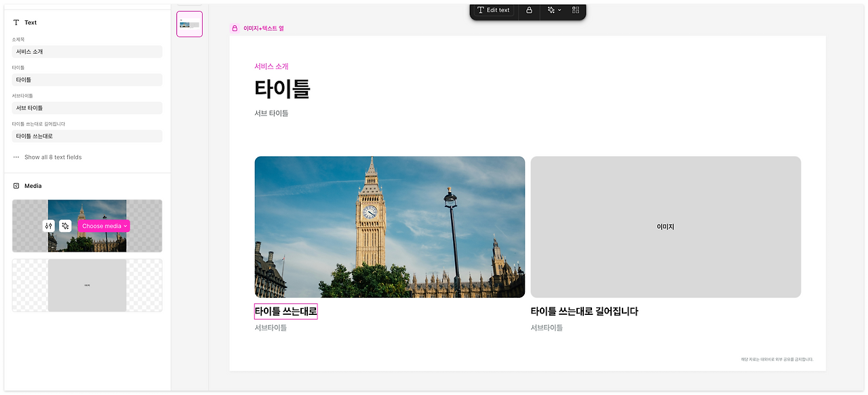
Task: Open the Choose media dropdown
Action: (104, 225)
